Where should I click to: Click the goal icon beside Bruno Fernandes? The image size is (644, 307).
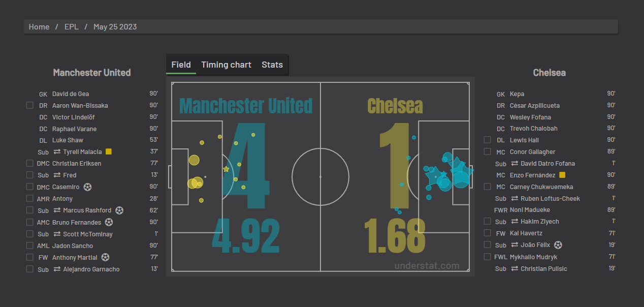[109, 222]
